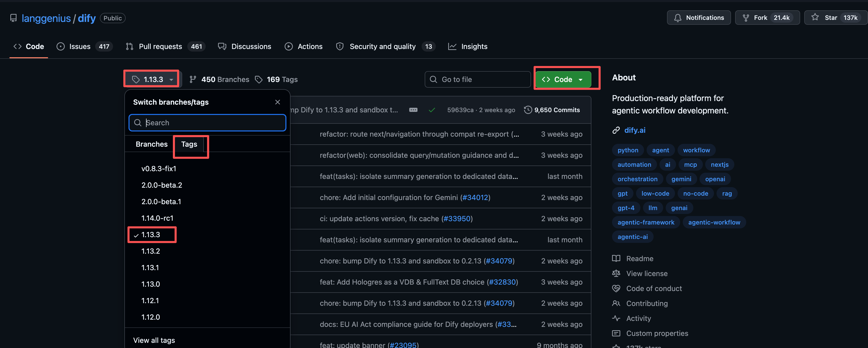Click the commit message ellipsis icon
The width and height of the screenshot is (868, 348).
click(413, 110)
